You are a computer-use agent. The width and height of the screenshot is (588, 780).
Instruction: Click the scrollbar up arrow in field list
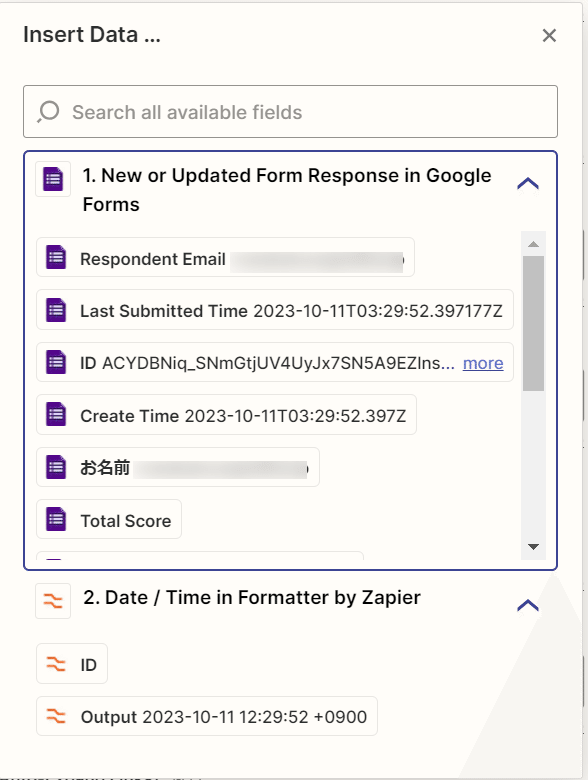533,244
